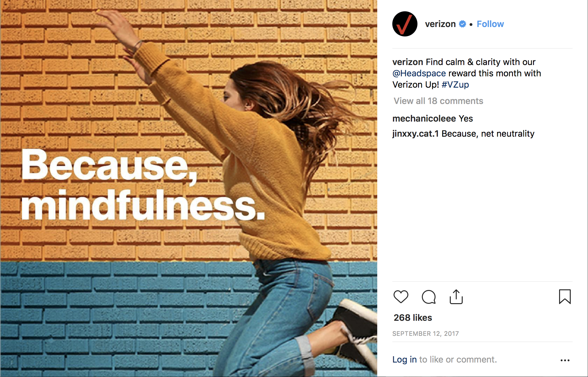This screenshot has height=377, width=588.
Task: Click the 'to like or comment' field
Action: [458, 359]
